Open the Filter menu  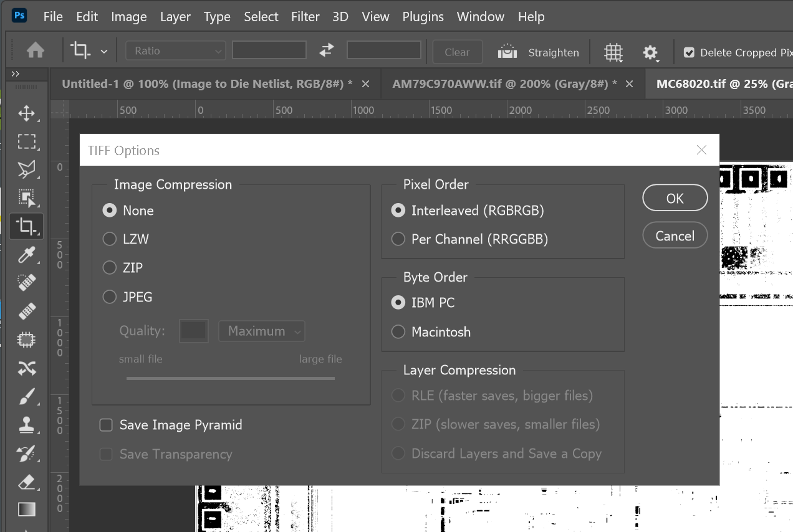(x=305, y=17)
